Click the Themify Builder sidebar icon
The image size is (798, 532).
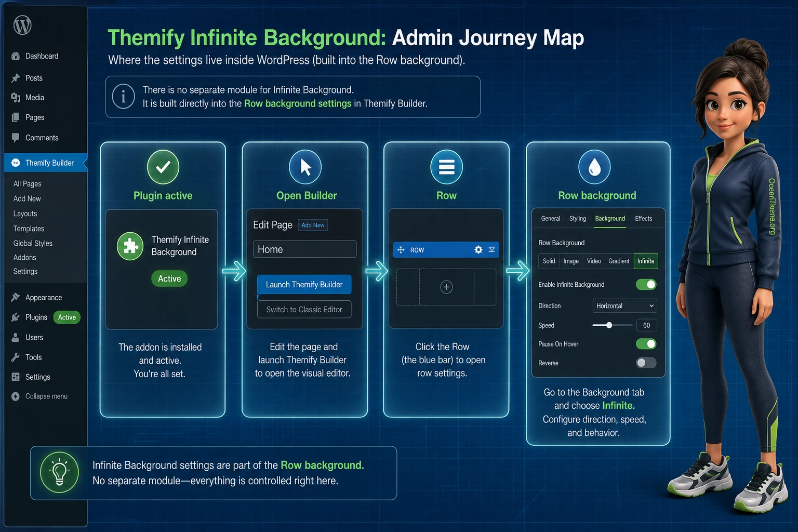tap(16, 163)
